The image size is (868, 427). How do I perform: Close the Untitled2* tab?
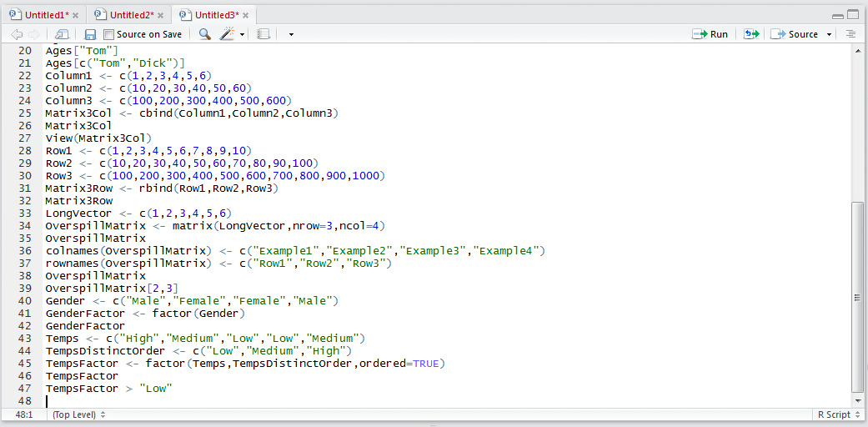161,15
